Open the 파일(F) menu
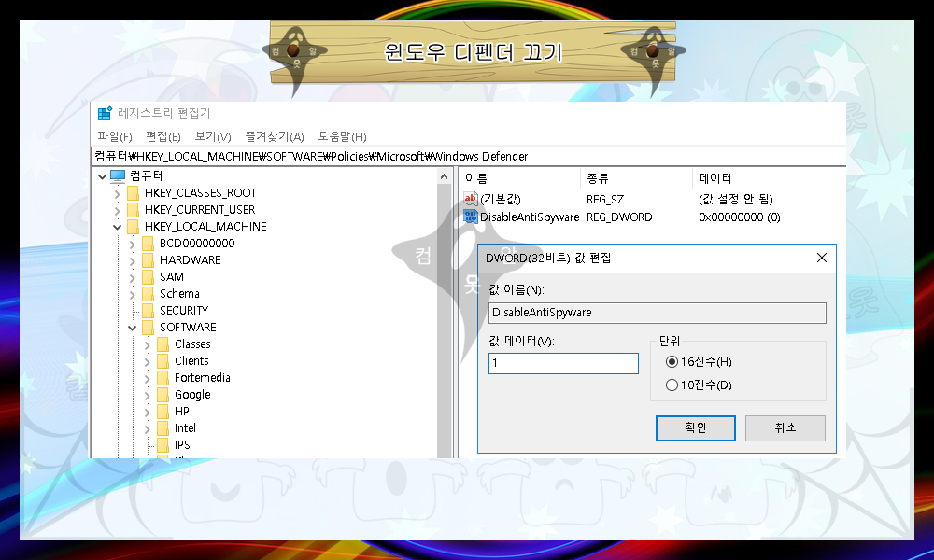The height and width of the screenshot is (560, 934). [x=114, y=137]
